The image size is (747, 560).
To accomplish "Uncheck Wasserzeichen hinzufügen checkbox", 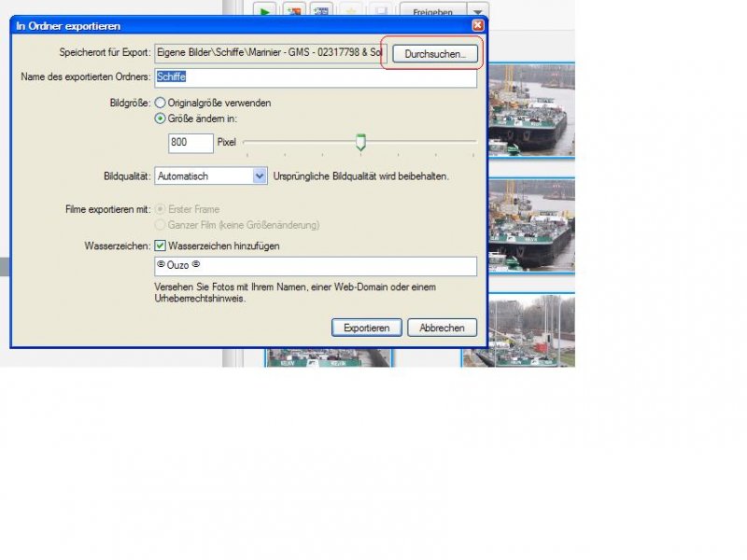I will [161, 245].
